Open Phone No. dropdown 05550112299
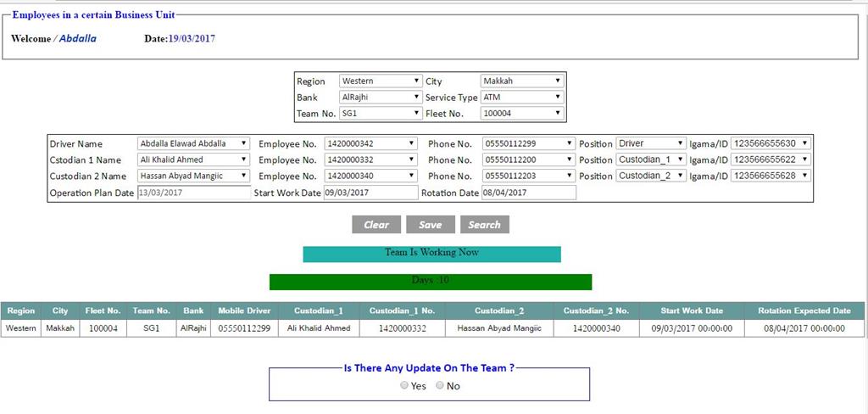The height and width of the screenshot is (414, 868). point(529,143)
